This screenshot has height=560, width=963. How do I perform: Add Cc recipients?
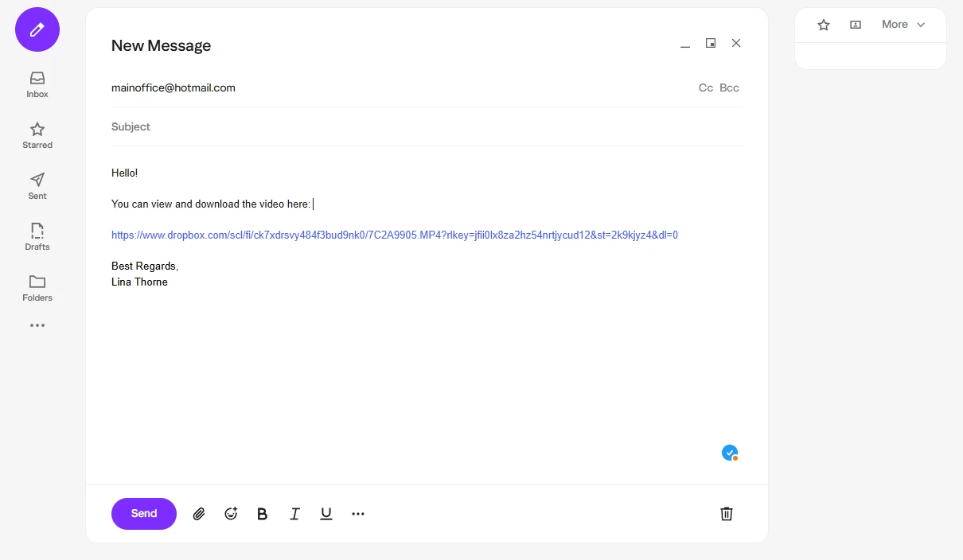[706, 88]
